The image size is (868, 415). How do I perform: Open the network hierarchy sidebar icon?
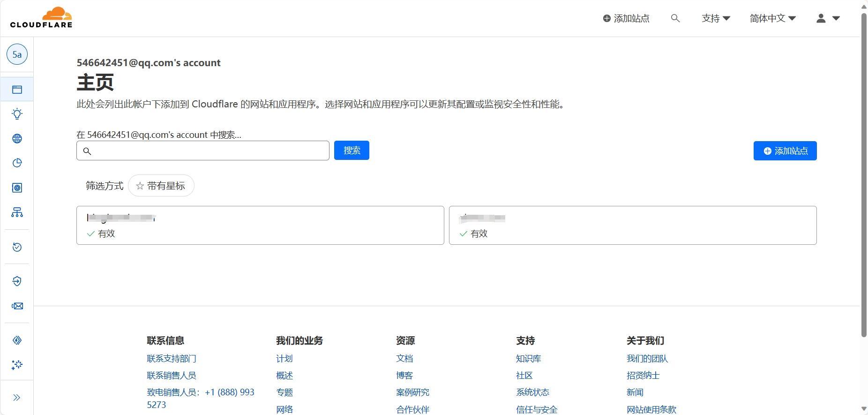tap(17, 212)
